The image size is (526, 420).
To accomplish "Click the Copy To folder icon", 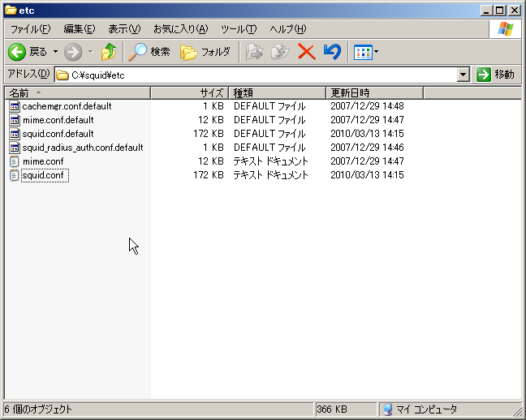I will (280, 52).
